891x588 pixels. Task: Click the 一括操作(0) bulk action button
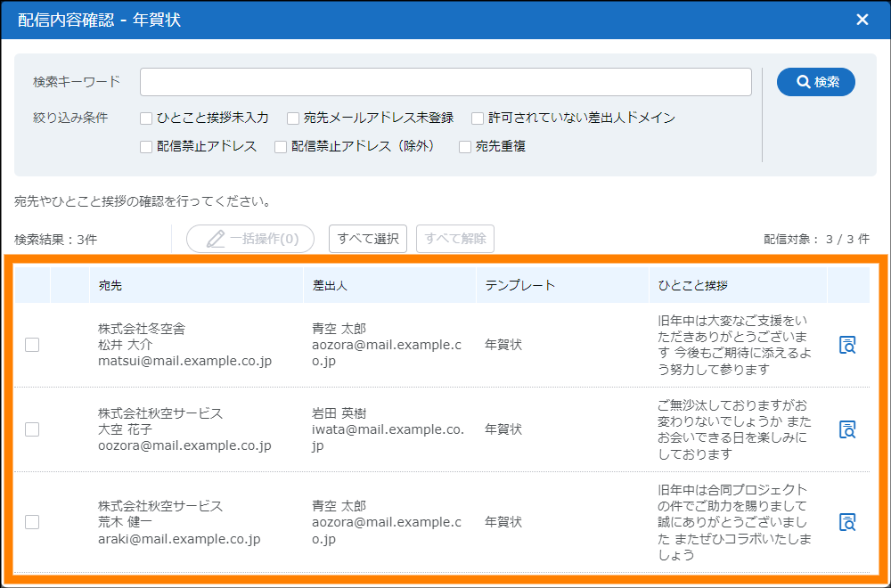pyautogui.click(x=249, y=239)
